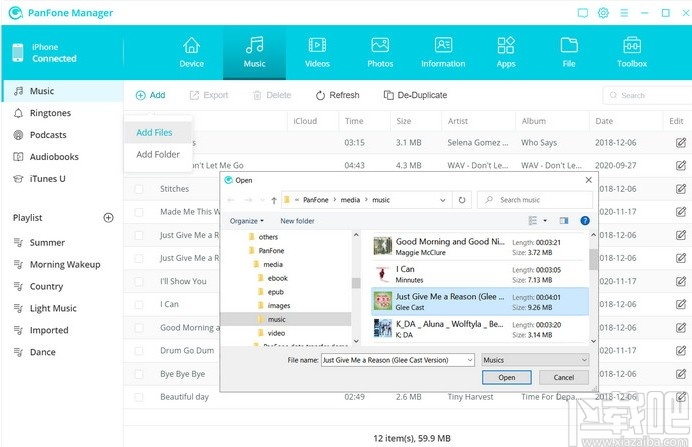Image resolution: width=692 pixels, height=447 pixels.
Task: Click New folder in the dialog
Action: tap(297, 221)
